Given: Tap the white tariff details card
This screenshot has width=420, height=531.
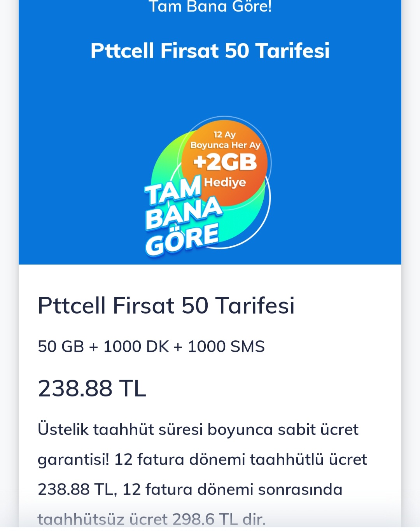Looking at the screenshot, I should 210,397.
